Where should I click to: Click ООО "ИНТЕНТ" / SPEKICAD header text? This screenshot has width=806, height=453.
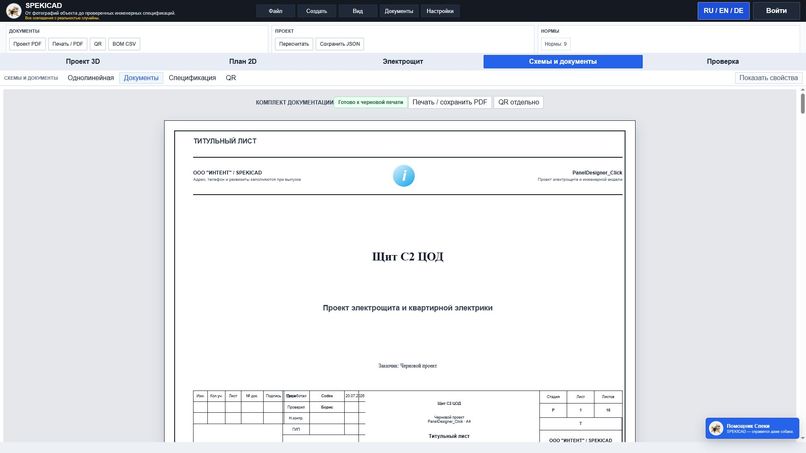227,173
